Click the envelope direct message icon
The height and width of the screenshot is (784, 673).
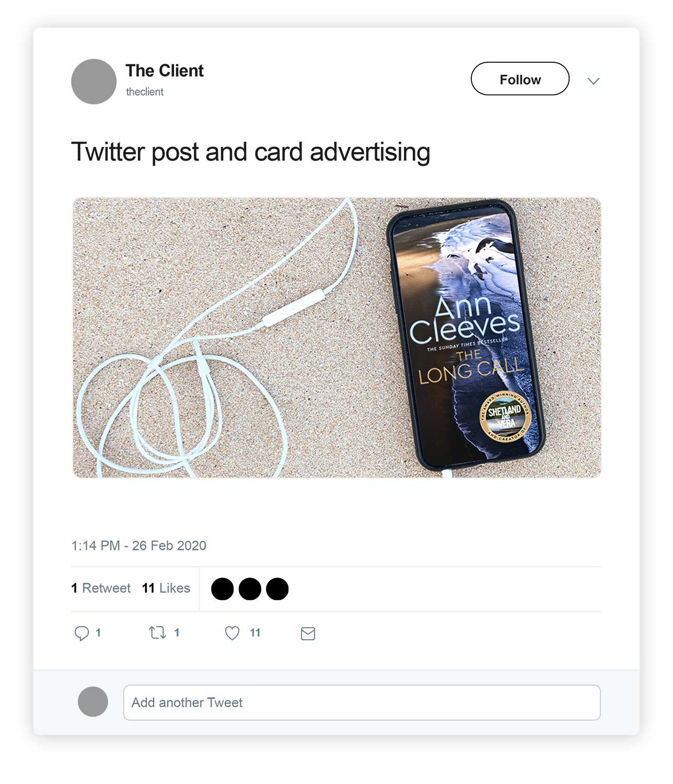click(x=308, y=634)
